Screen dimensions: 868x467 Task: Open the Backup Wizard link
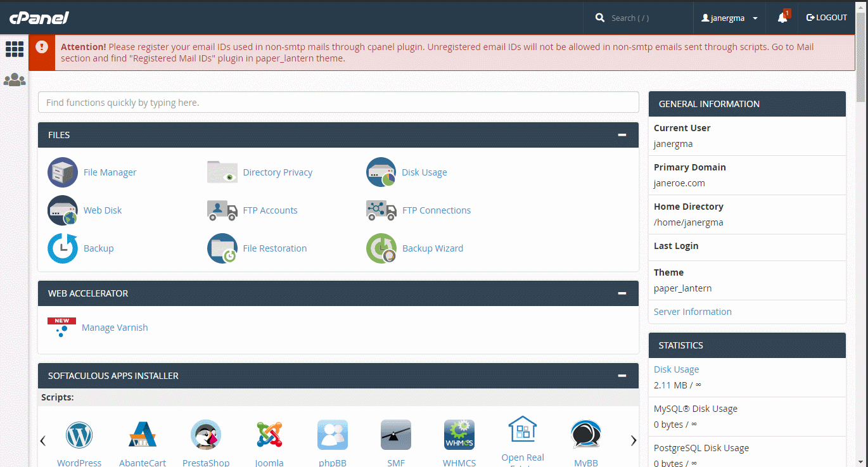pos(433,248)
